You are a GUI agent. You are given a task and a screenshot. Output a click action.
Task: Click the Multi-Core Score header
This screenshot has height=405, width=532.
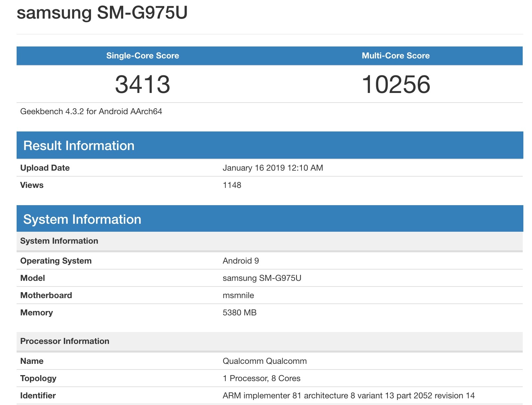coord(396,56)
